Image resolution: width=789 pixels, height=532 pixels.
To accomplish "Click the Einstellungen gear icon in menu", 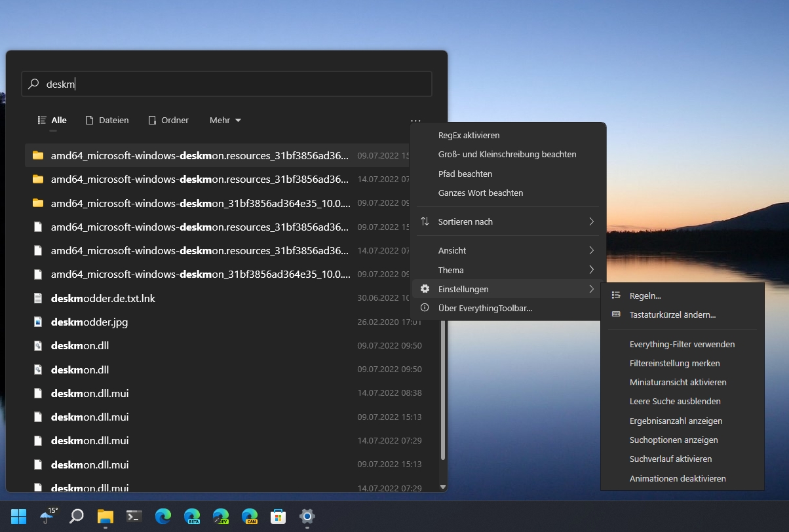I will [425, 289].
